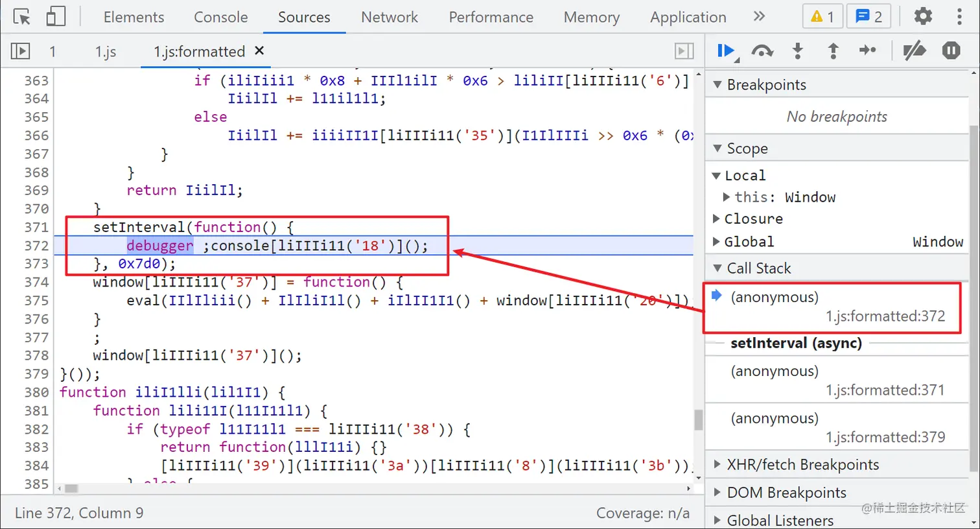Open the DevTools kebab menu
980x529 pixels.
pos(959,17)
